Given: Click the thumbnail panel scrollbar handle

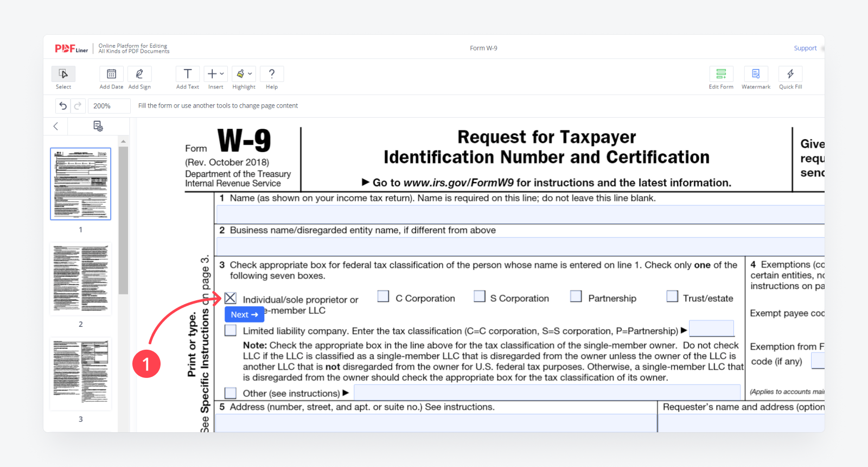Looking at the screenshot, I should pyautogui.click(x=123, y=220).
